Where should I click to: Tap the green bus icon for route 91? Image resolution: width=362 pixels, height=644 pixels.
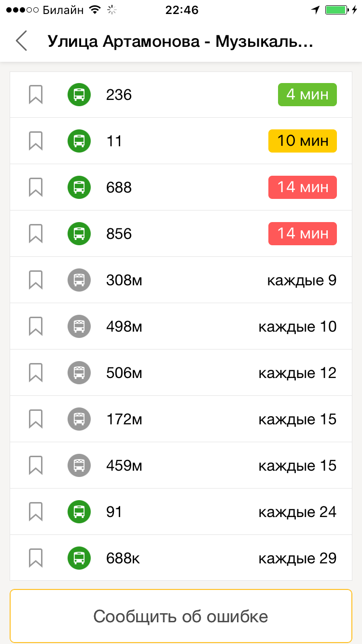pos(79,512)
